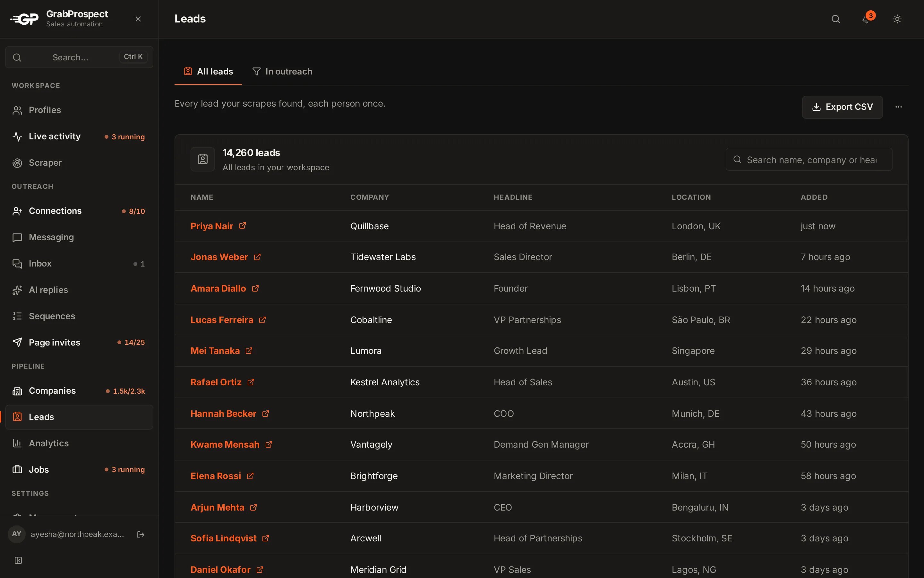The image size is (924, 578).
Task: Open Jonas Weber's external link icon
Action: pyautogui.click(x=257, y=257)
